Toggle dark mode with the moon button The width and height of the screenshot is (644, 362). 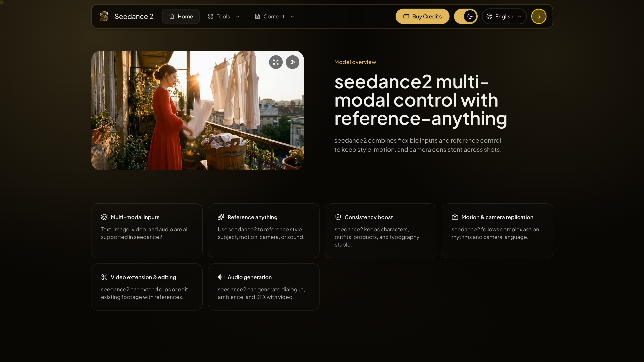tap(469, 16)
